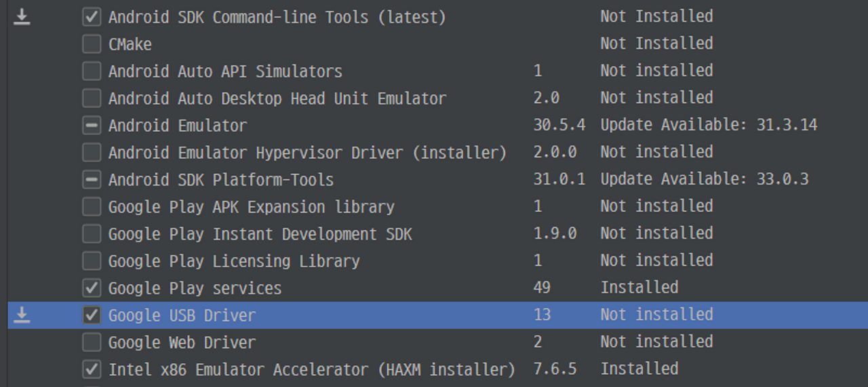
Task: Click version 2.0.0 of Hypervisor Driver
Action: pos(555,152)
